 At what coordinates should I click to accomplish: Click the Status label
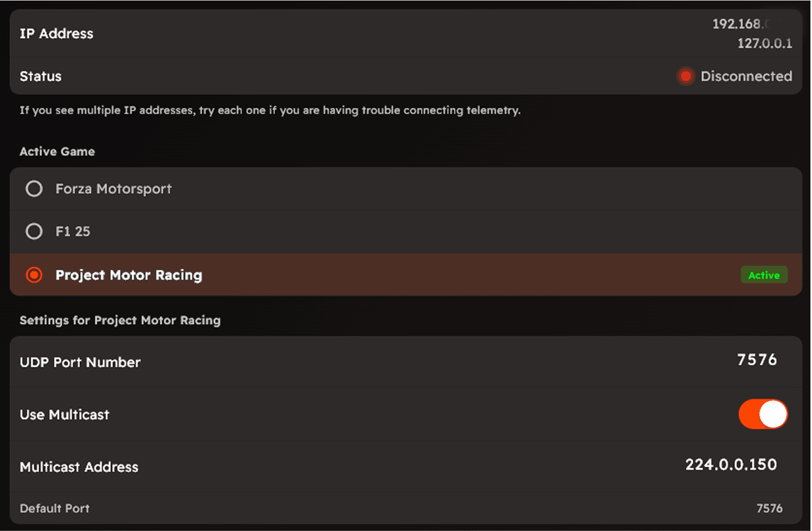coord(40,76)
